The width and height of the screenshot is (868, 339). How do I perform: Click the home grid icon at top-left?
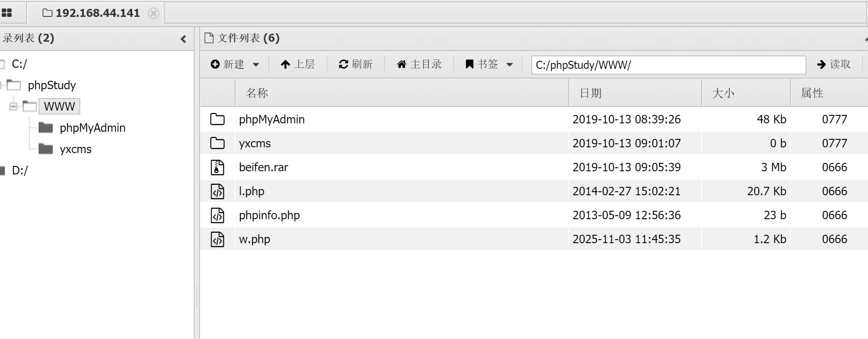(7, 13)
